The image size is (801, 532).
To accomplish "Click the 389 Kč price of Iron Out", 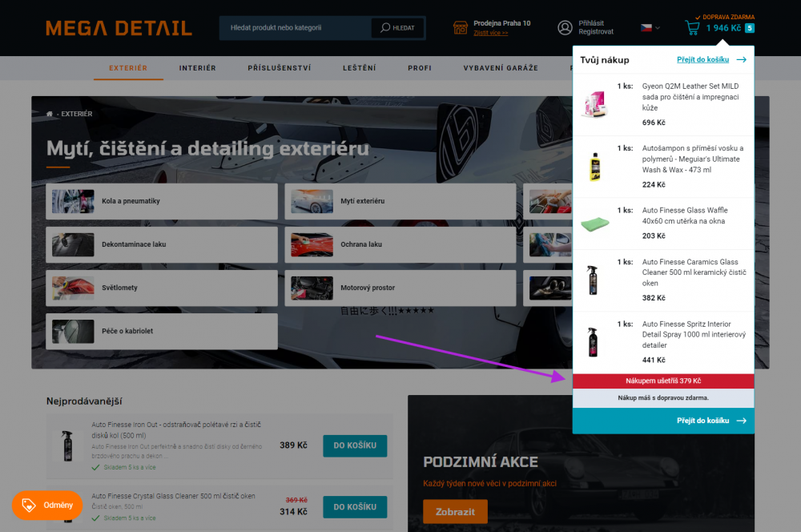I will coord(294,445).
